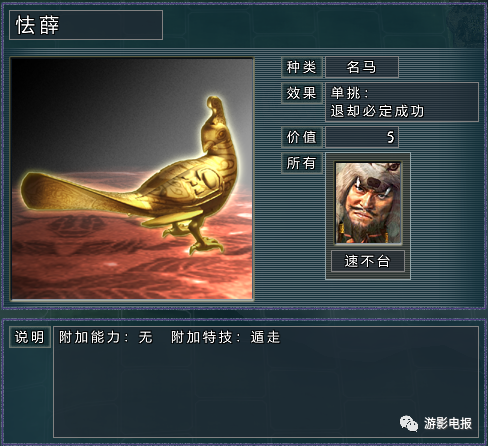Click the item name field 怯薛
Screen dimensions: 488x446
click(86, 25)
